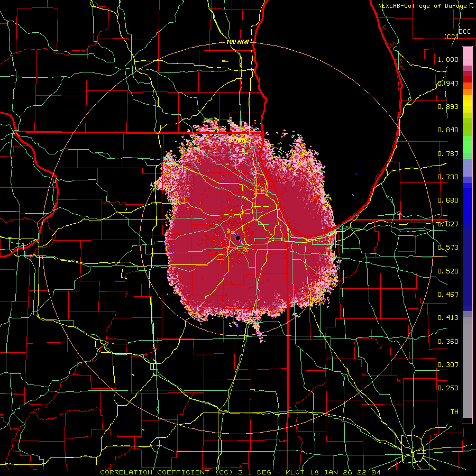Click the 1.000 scale value

448,59
